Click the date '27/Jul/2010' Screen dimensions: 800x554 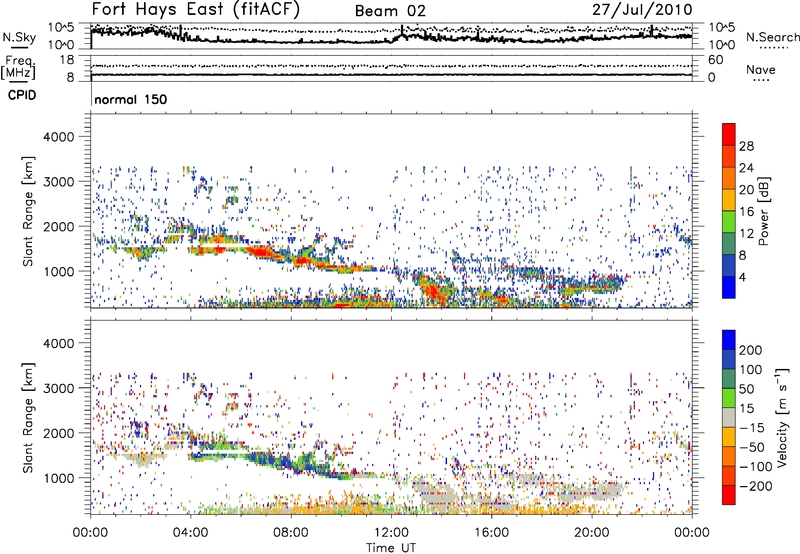(642, 10)
